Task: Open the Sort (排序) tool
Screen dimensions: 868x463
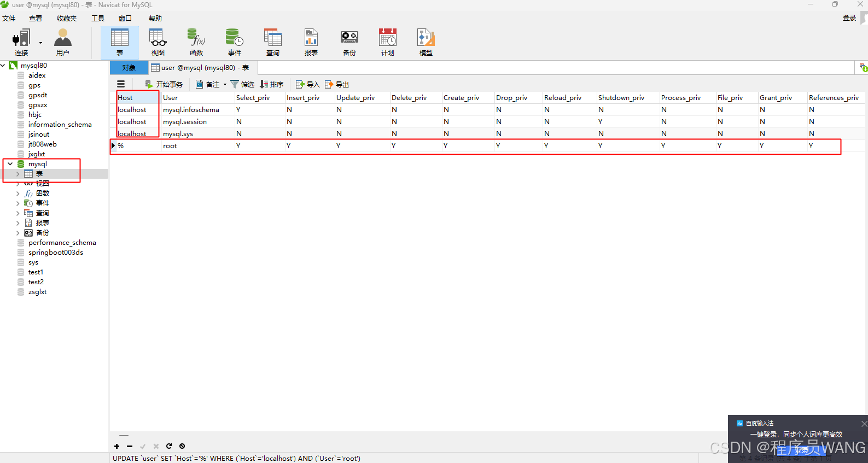Action: point(271,84)
